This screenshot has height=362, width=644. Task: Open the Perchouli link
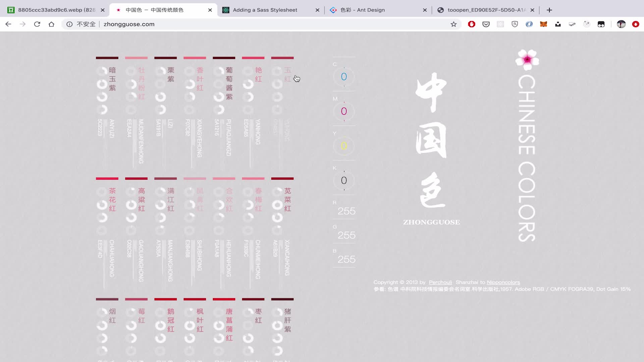pyautogui.click(x=440, y=282)
